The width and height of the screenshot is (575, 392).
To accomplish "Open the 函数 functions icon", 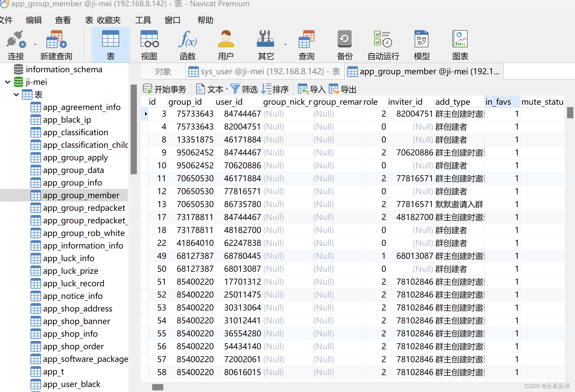I will 188,40.
